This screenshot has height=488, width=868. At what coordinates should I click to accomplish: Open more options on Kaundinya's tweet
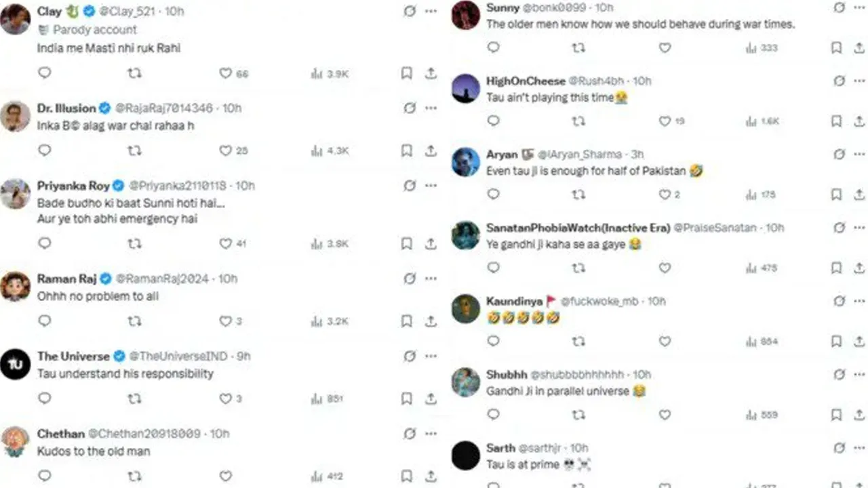coord(860,301)
